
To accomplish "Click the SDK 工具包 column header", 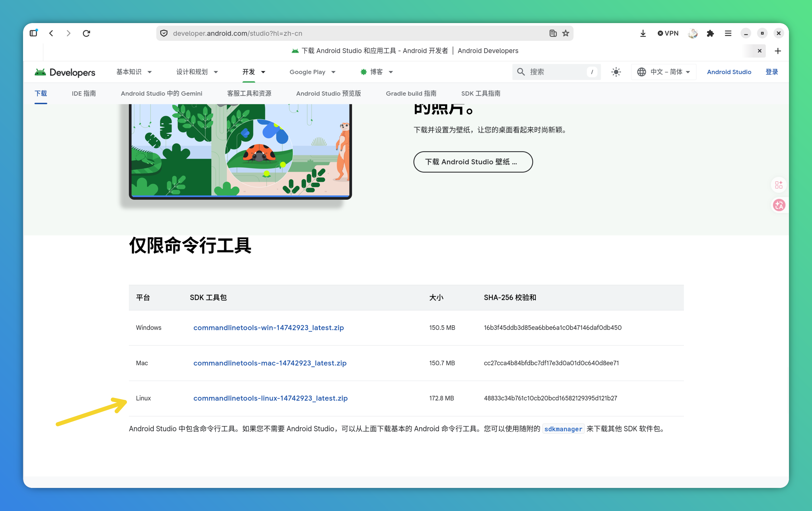I will coord(208,297).
